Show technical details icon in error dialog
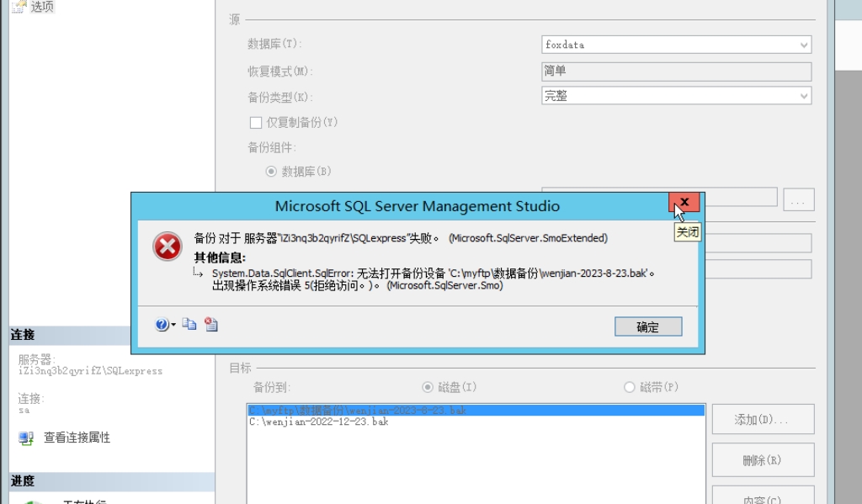 click(211, 324)
